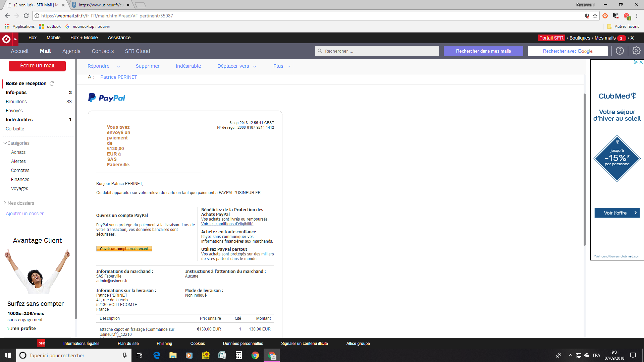This screenshot has width=644, height=362.
Task: Click Répondre to reply
Action: point(98,66)
